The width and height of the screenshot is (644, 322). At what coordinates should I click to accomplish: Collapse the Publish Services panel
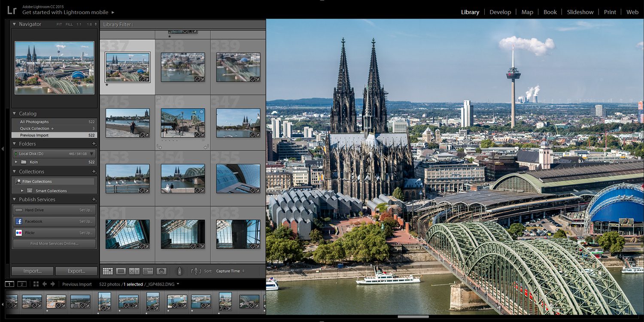click(14, 200)
